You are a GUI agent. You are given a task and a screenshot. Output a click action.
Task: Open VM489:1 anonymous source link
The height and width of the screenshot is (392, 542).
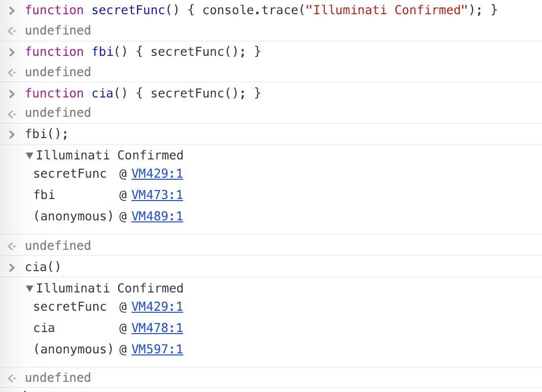coord(157,216)
